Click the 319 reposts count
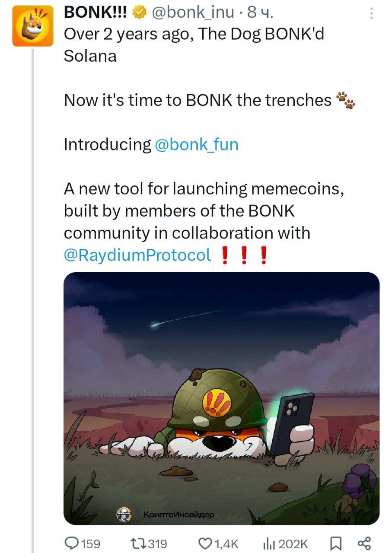The width and height of the screenshot is (392, 553). click(x=158, y=543)
